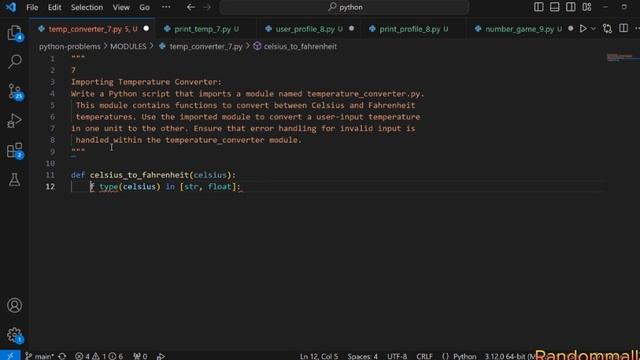Screen dimensions: 640x360
Task: Run the Python file with play button
Action: point(583,29)
